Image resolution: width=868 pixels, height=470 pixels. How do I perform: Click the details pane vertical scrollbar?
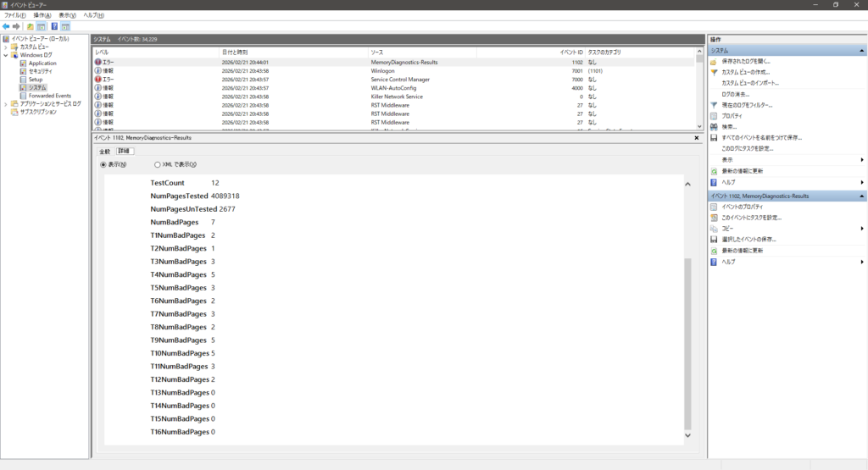click(x=687, y=339)
